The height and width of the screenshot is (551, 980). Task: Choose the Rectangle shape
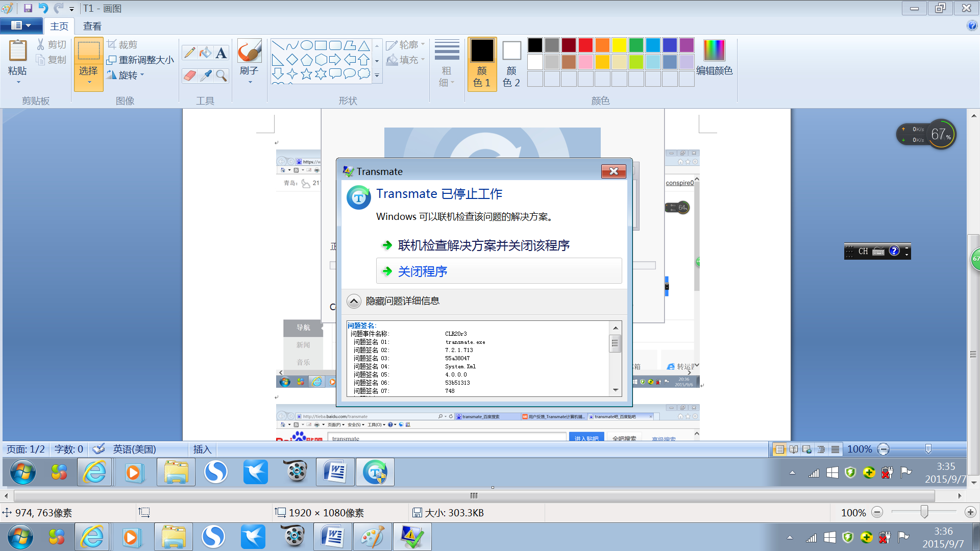click(x=321, y=45)
